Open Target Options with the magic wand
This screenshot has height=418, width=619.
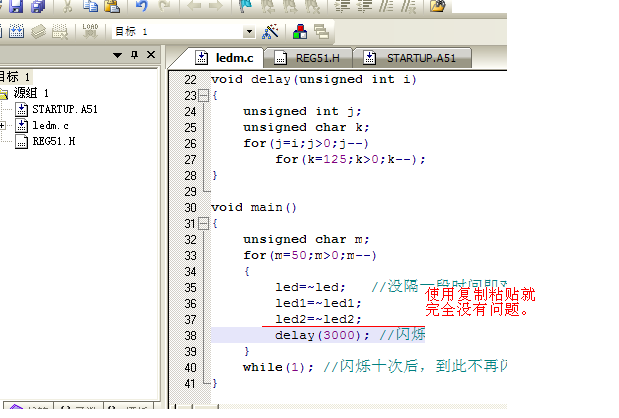coord(270,31)
